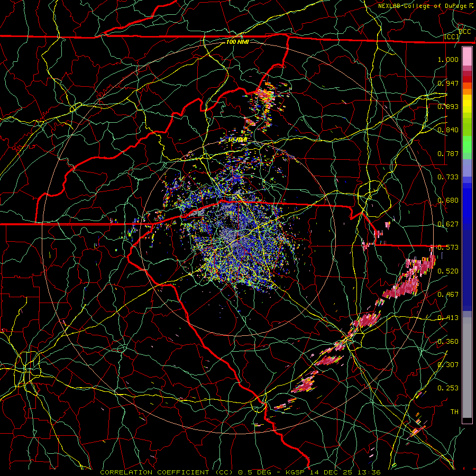476x476 pixels.
Task: Click the 50 NMI range ring label
Action: click(x=237, y=140)
